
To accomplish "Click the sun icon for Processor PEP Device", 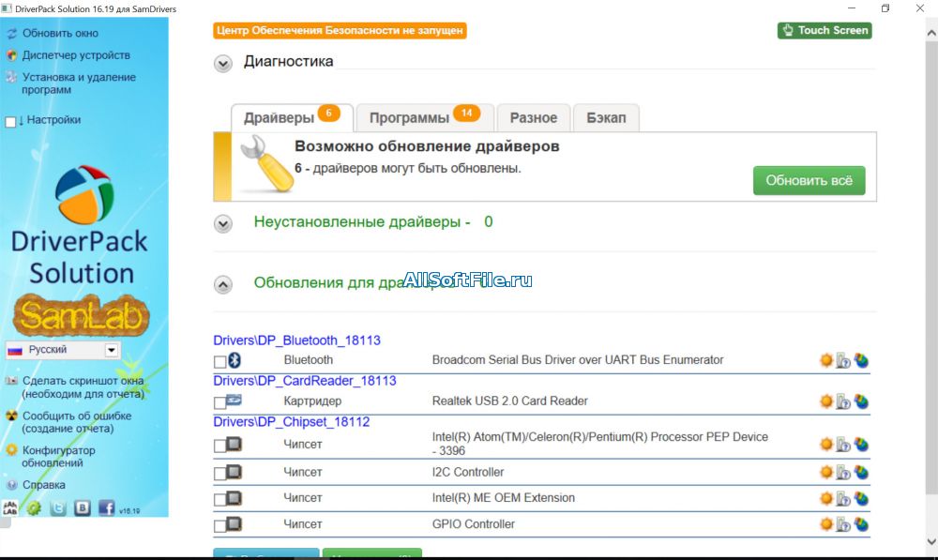I will tap(826, 444).
